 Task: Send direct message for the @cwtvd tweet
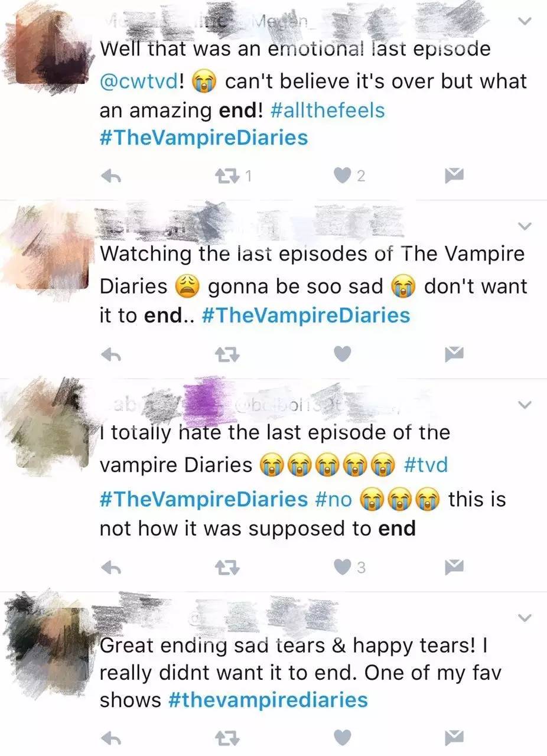click(x=454, y=176)
